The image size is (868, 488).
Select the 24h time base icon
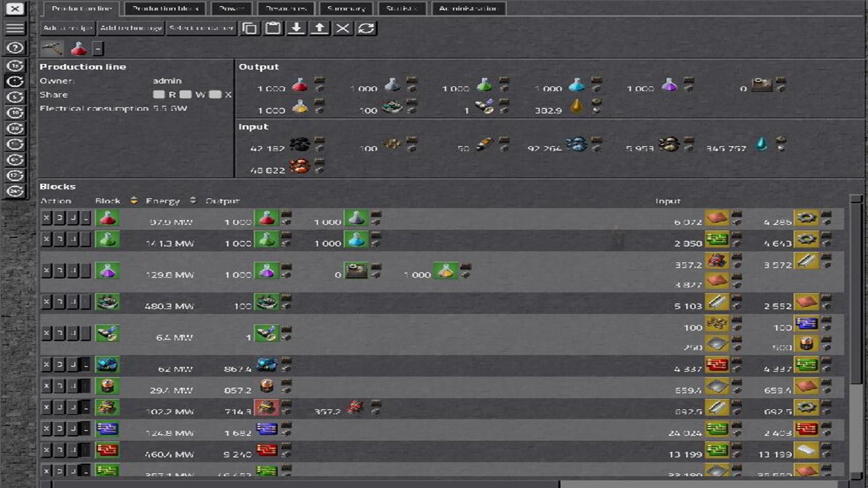(x=15, y=191)
